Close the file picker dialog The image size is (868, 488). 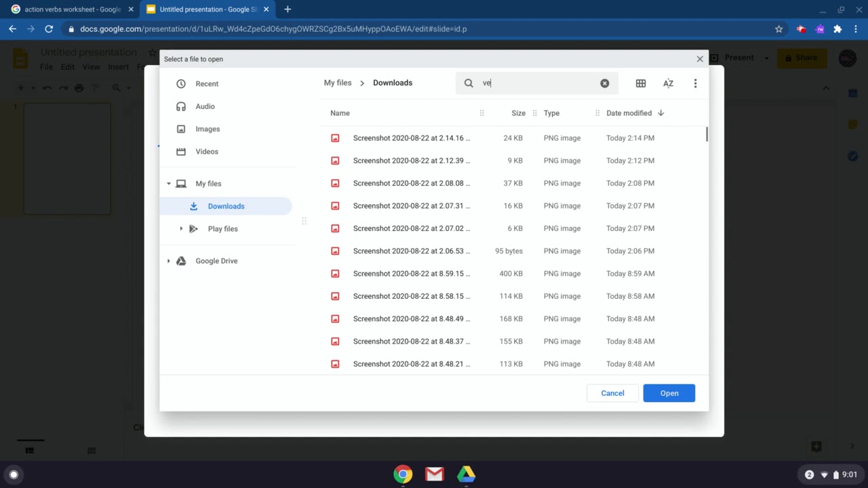pos(700,59)
